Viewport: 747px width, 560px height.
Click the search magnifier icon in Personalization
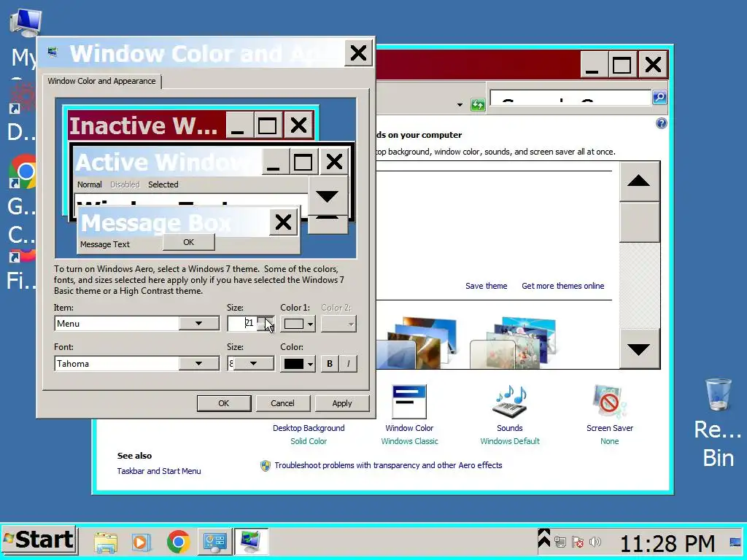(659, 97)
